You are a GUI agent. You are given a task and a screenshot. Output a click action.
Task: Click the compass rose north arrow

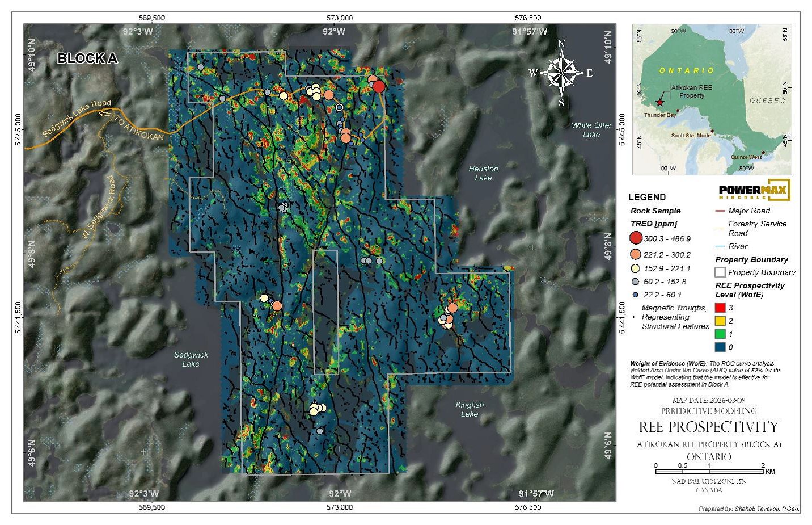[x=561, y=57]
